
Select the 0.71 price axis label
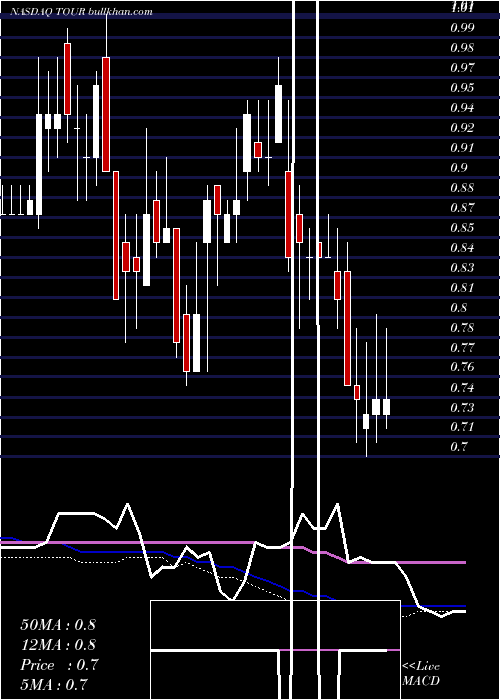(x=462, y=427)
